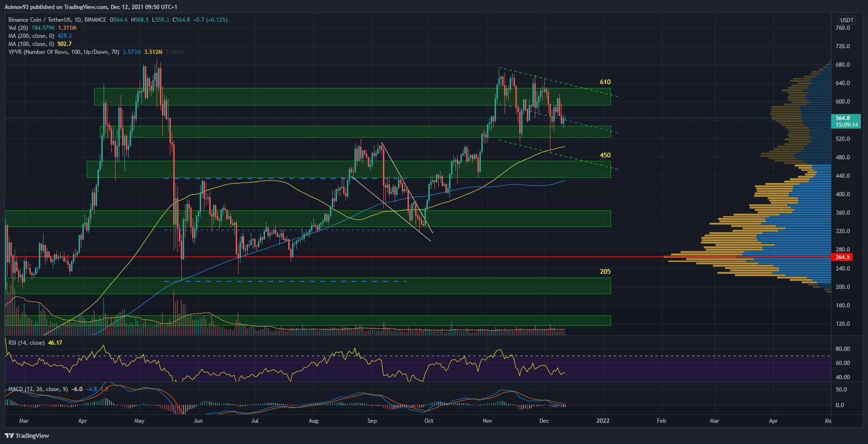This screenshot has width=868, height=444.
Task: Click the Aug label on the time axis
Action: tap(313, 421)
